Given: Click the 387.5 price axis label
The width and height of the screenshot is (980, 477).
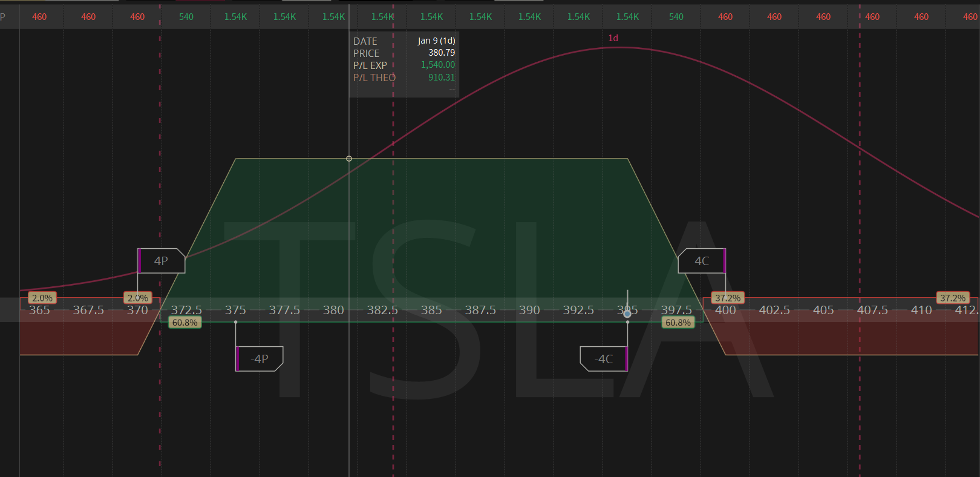Looking at the screenshot, I should (x=480, y=310).
